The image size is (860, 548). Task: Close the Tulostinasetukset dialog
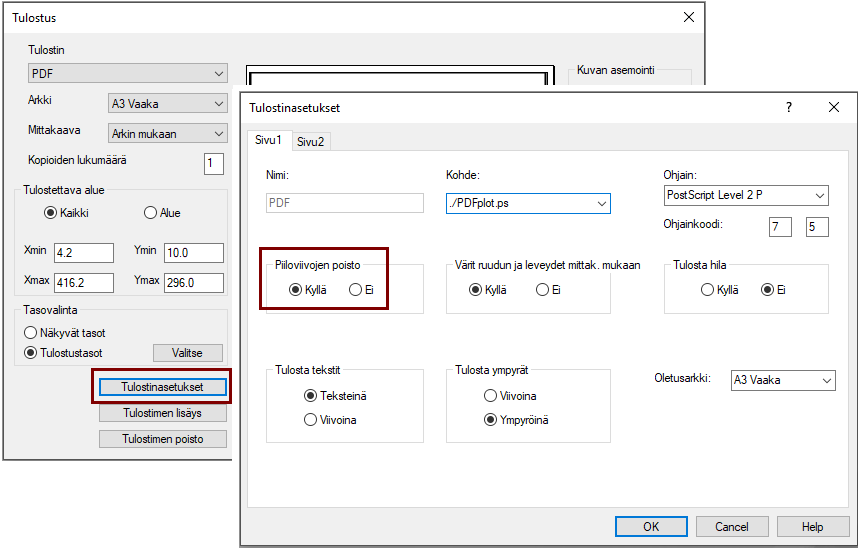pyautogui.click(x=833, y=107)
